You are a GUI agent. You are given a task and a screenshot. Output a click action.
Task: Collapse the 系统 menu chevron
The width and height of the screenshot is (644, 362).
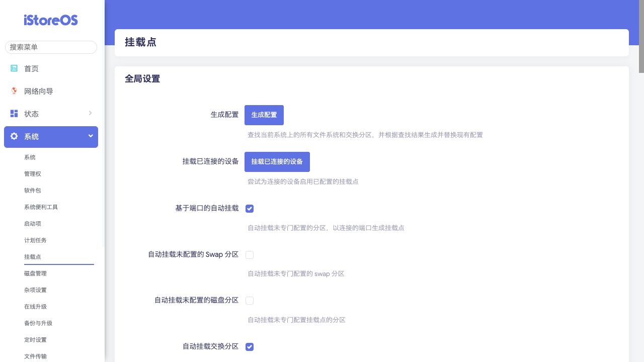click(x=91, y=136)
